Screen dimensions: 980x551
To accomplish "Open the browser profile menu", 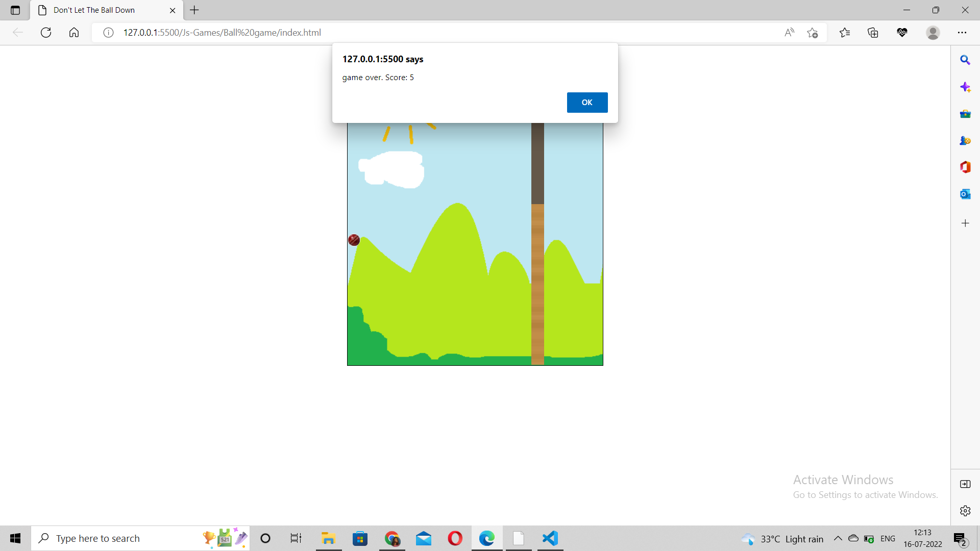I will pos(933,32).
